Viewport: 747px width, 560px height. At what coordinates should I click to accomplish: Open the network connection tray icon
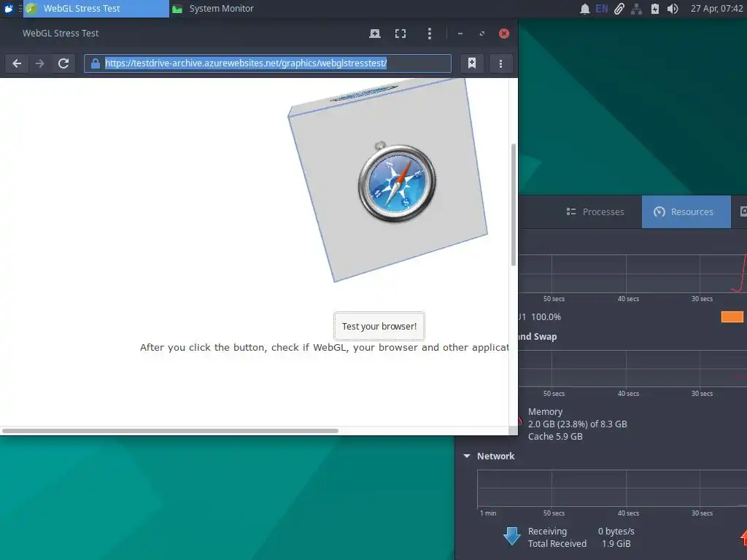pos(636,9)
